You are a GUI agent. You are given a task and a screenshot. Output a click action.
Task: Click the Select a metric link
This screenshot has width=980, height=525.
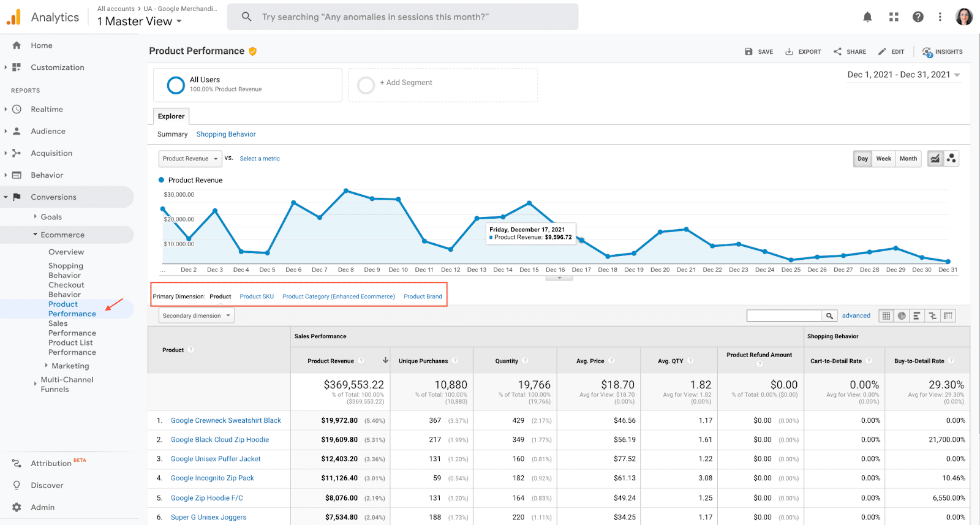[260, 159]
